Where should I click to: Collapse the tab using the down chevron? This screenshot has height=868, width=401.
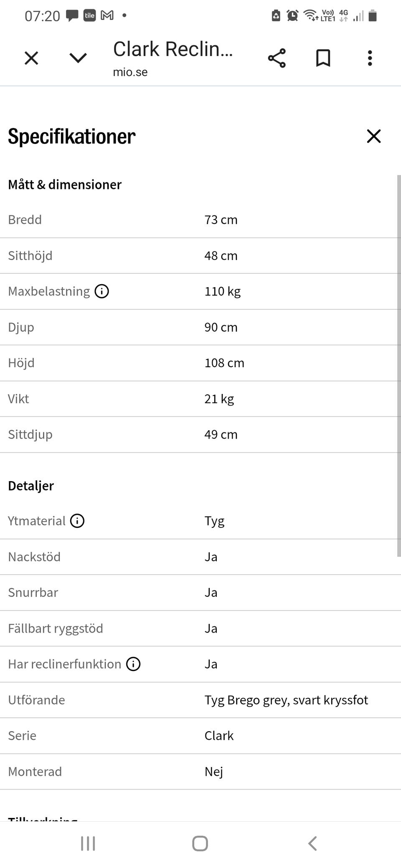78,58
